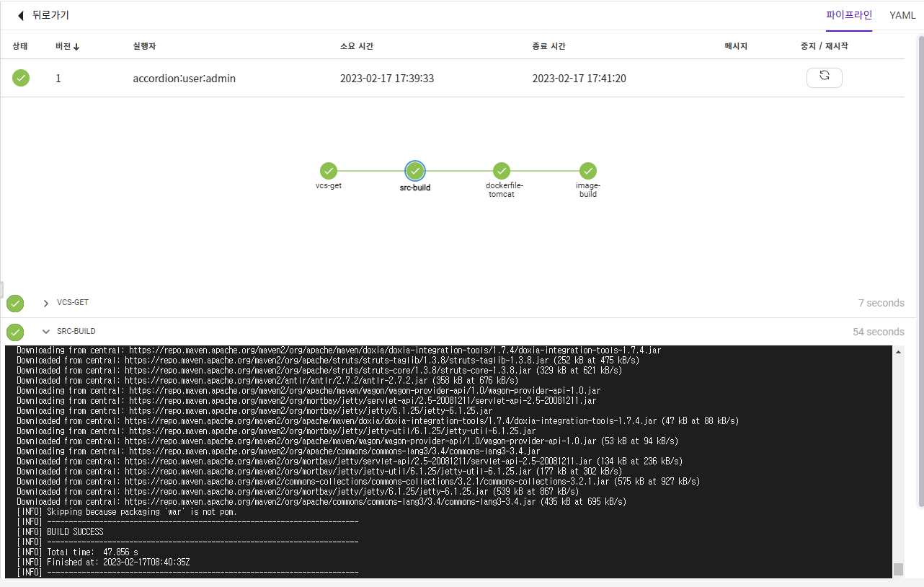Click the 7 seconds duration label
Image resolution: width=924 pixels, height=587 pixels.
pyautogui.click(x=881, y=303)
